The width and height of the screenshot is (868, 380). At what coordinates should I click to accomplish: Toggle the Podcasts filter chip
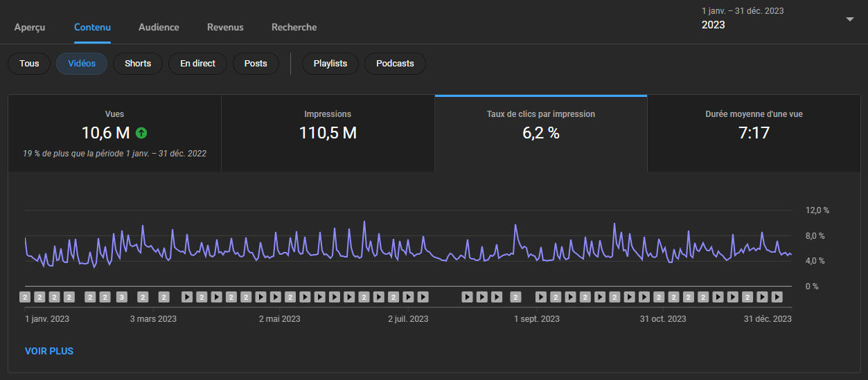(x=395, y=64)
